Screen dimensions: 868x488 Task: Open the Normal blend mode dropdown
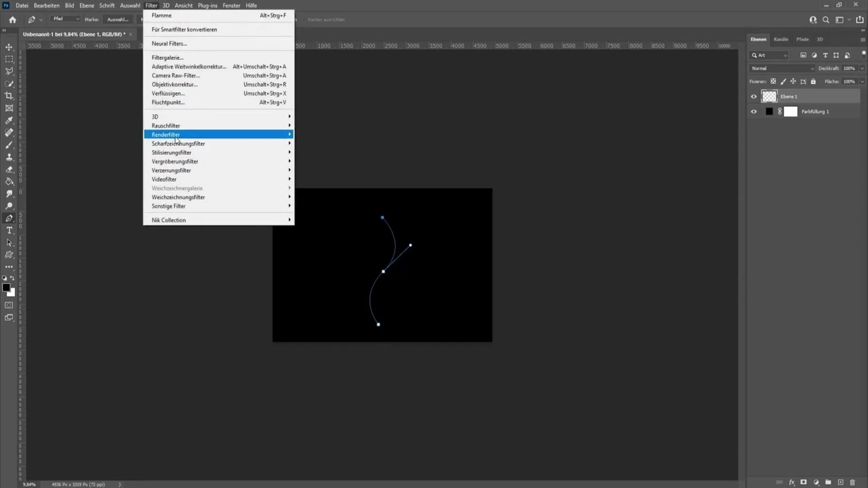782,68
